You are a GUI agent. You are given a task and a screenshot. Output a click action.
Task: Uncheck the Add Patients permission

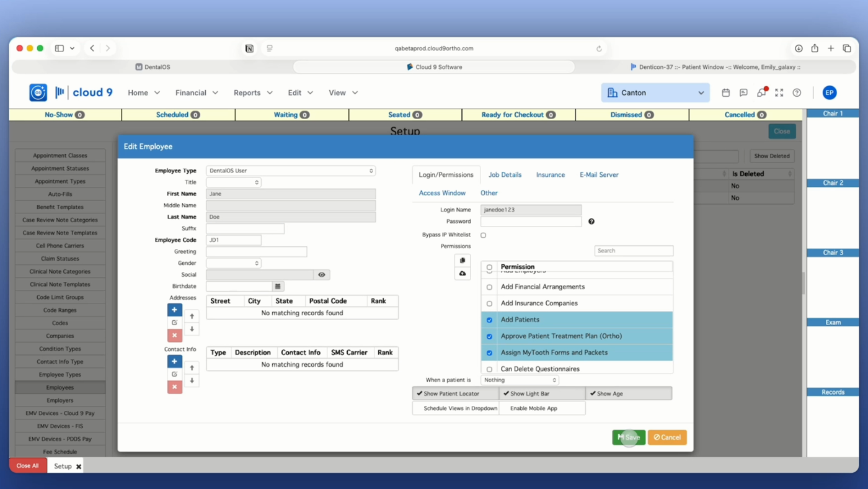point(489,320)
